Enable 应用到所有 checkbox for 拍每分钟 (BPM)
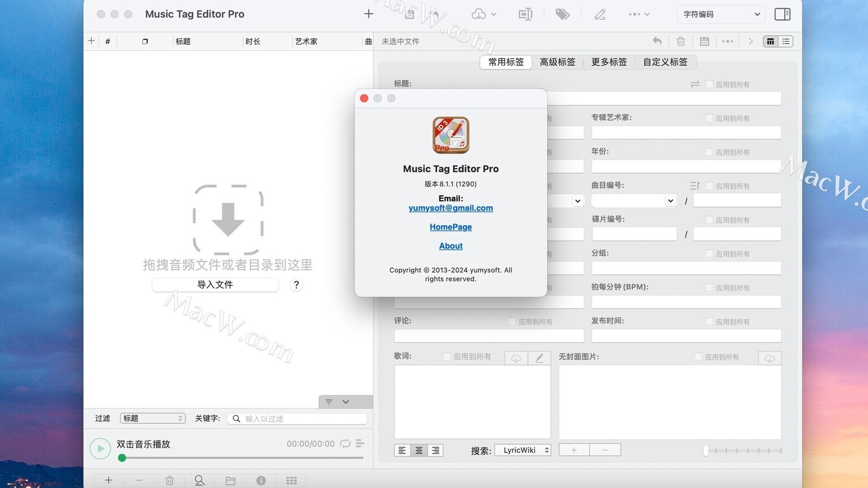This screenshot has height=488, width=868. coord(709,287)
